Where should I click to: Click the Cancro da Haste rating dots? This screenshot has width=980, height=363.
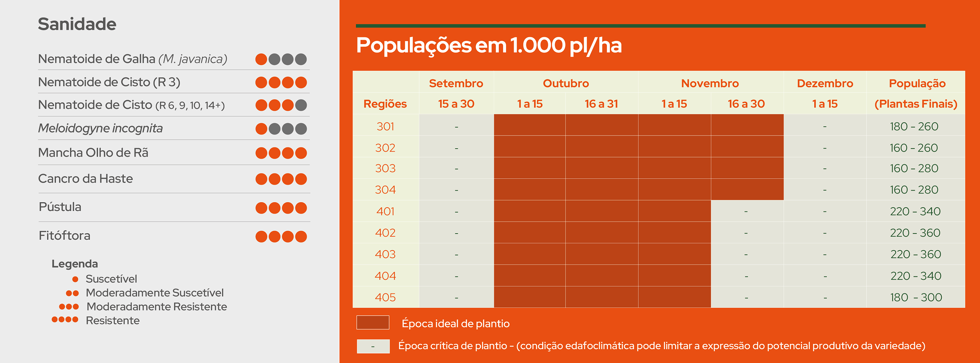point(281,179)
